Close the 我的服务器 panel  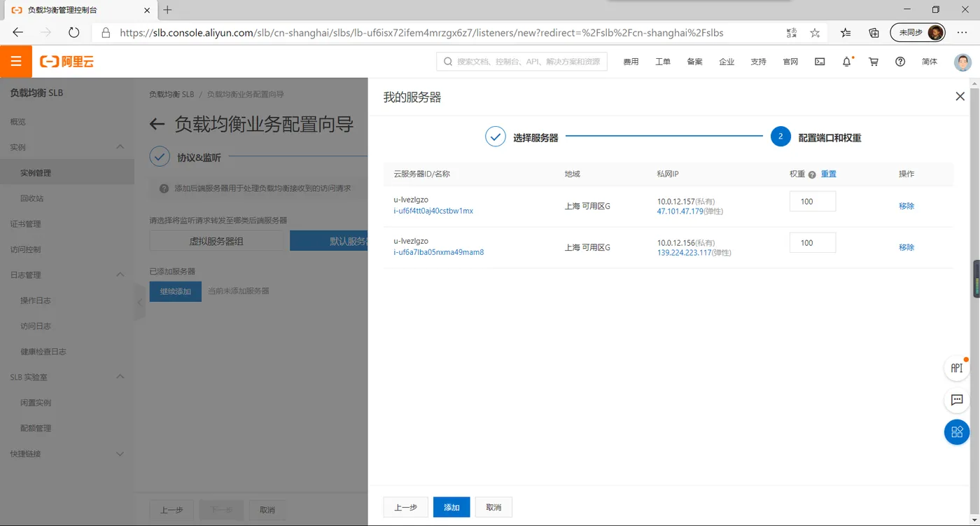tap(960, 97)
